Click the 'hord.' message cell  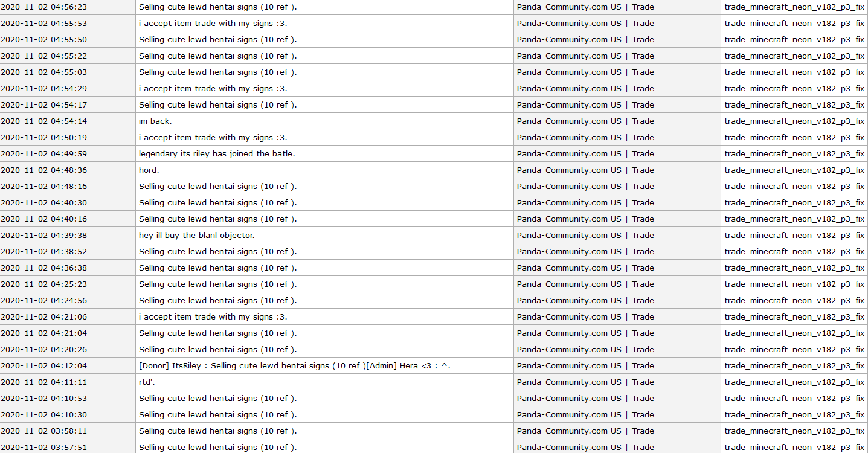[149, 170]
